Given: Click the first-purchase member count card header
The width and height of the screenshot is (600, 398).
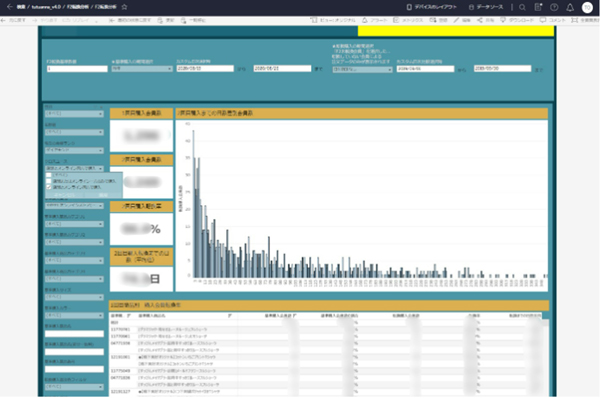Looking at the screenshot, I should coord(141,113).
